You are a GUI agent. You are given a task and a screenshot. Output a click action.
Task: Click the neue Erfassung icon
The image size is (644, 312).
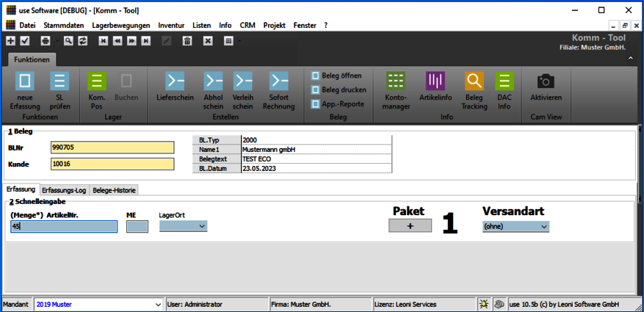pyautogui.click(x=25, y=81)
